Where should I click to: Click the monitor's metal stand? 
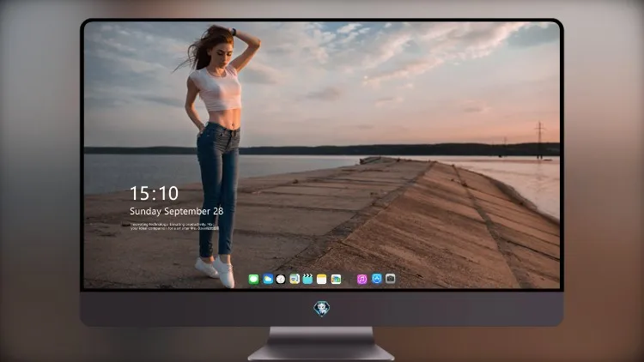coord(321,343)
